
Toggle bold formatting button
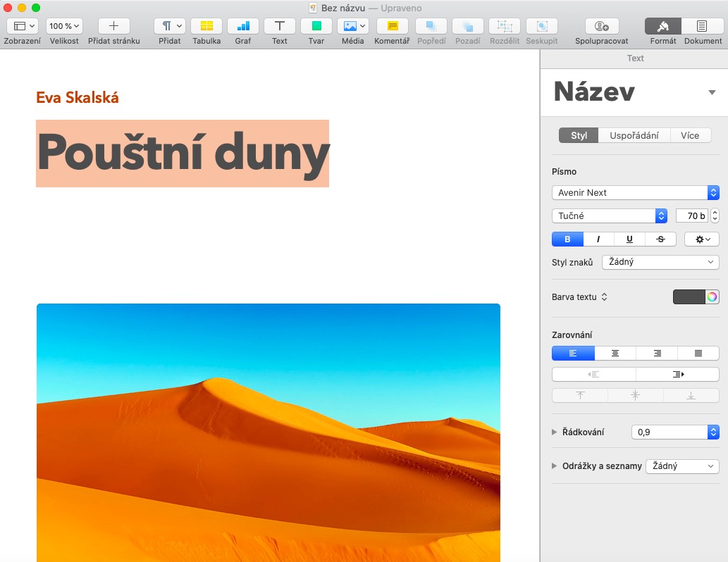tap(568, 239)
